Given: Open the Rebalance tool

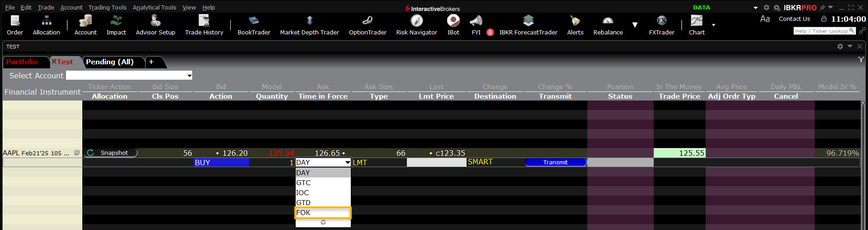Looking at the screenshot, I should 608,25.
